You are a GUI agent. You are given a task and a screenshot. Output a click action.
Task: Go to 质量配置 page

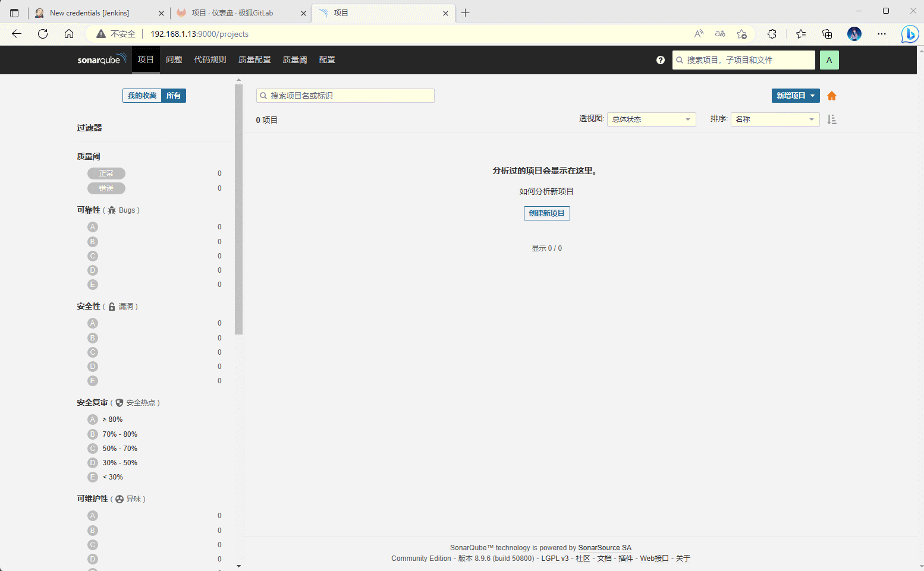click(254, 59)
